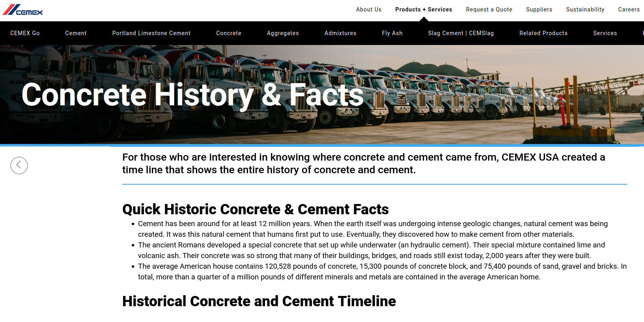This screenshot has width=644, height=322.
Task: Click the bullet about ancient Romans concrete
Action: click(371, 250)
